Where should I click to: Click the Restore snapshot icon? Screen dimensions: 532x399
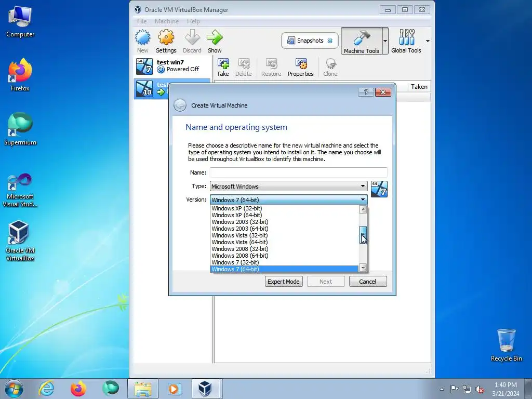[x=271, y=67]
